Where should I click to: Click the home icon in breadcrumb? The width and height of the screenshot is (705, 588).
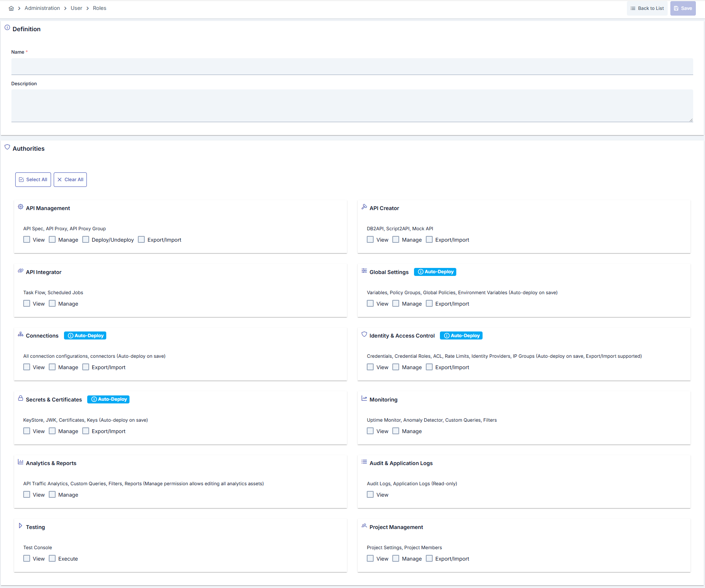(x=11, y=8)
